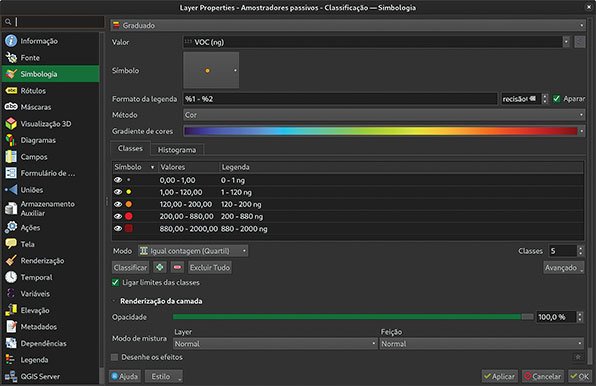Sort by the Símbolo column header
This screenshot has height=386, width=596.
click(x=135, y=167)
